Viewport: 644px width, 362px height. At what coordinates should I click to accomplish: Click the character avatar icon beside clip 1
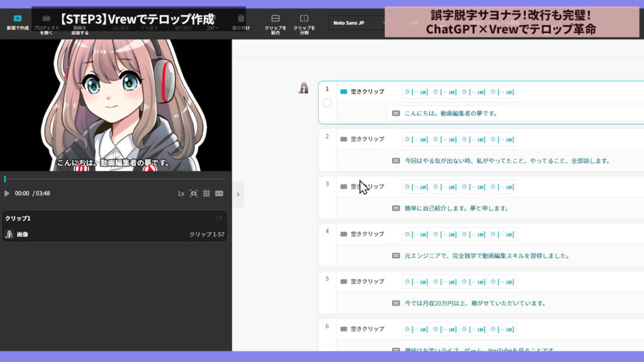[x=304, y=87]
